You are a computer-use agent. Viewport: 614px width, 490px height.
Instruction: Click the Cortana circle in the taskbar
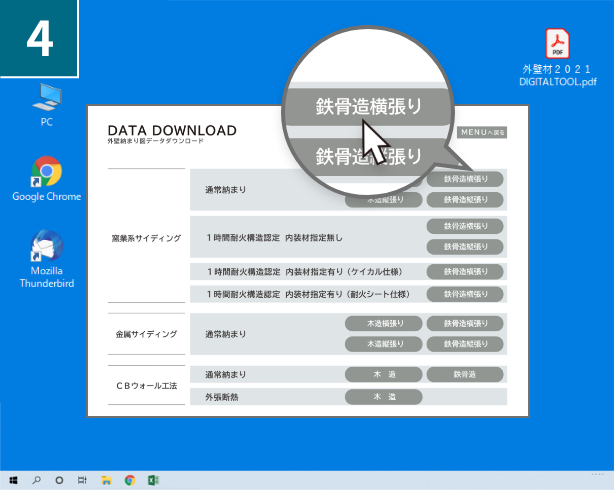(x=60, y=480)
